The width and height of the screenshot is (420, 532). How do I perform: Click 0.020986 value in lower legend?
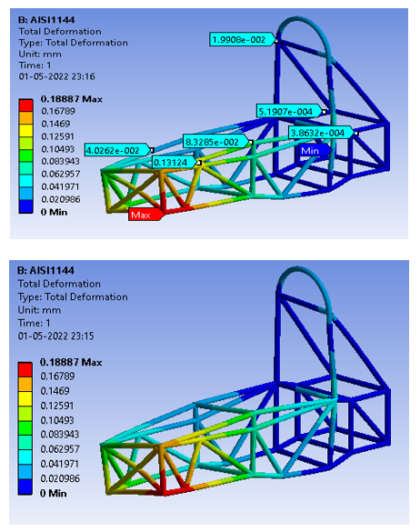pos(60,478)
